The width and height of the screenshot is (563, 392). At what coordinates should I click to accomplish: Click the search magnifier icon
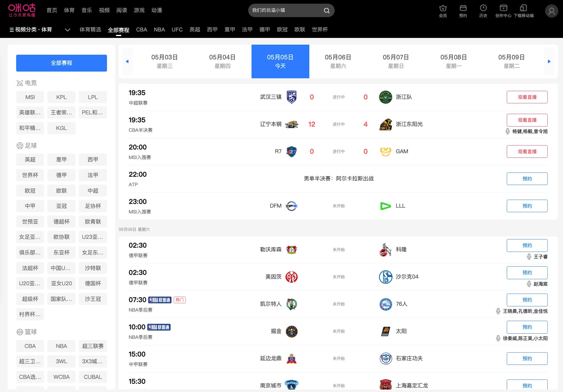(x=326, y=11)
